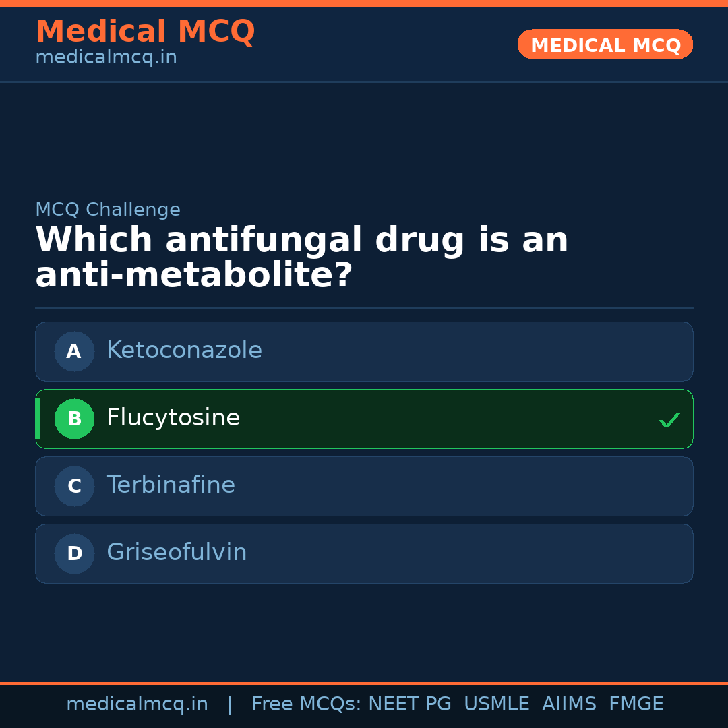Click the Free MCQs footer label
728x728 pixels.
coord(306,704)
